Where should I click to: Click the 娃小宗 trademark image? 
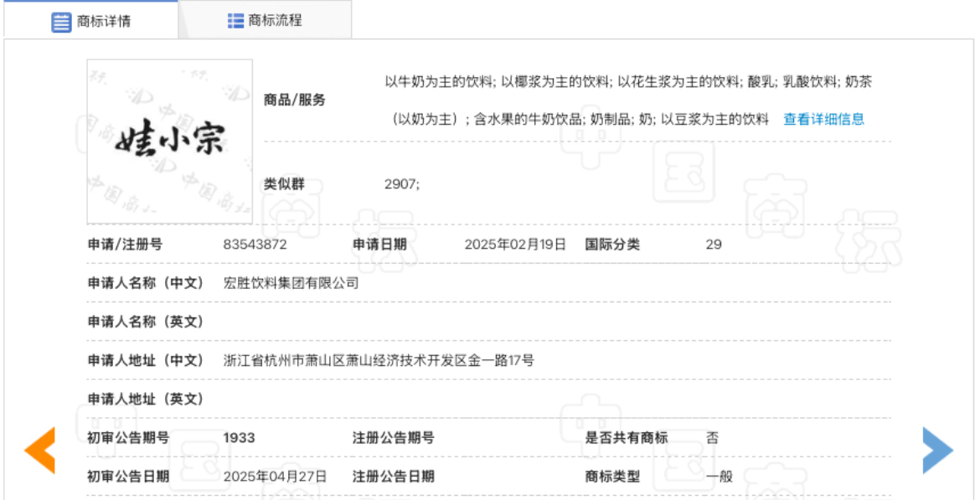(170, 142)
